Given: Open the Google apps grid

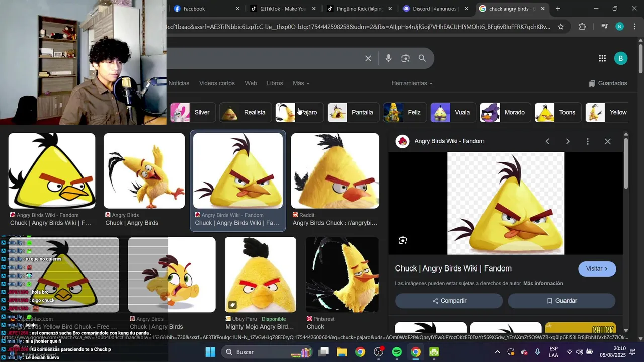Looking at the screenshot, I should coord(602,58).
